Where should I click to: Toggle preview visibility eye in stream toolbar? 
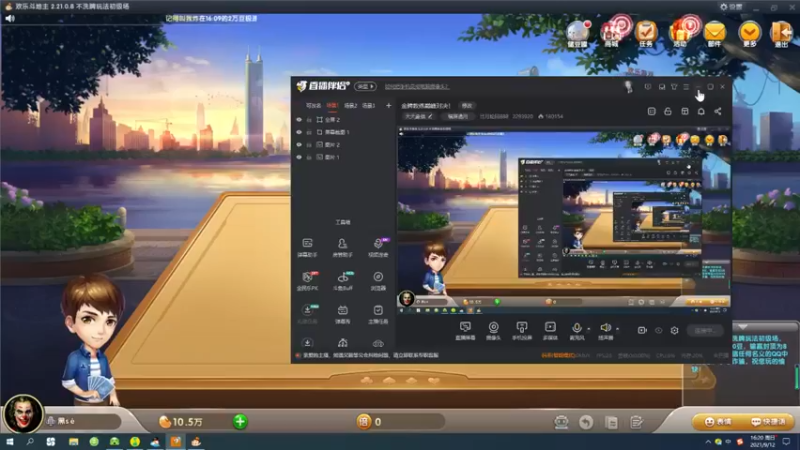659,331
